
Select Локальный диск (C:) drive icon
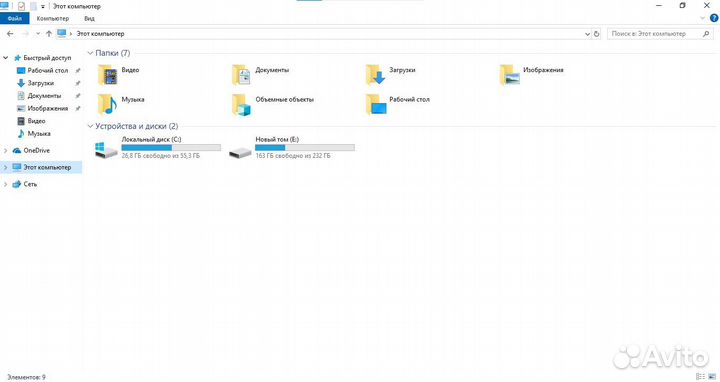(x=106, y=150)
